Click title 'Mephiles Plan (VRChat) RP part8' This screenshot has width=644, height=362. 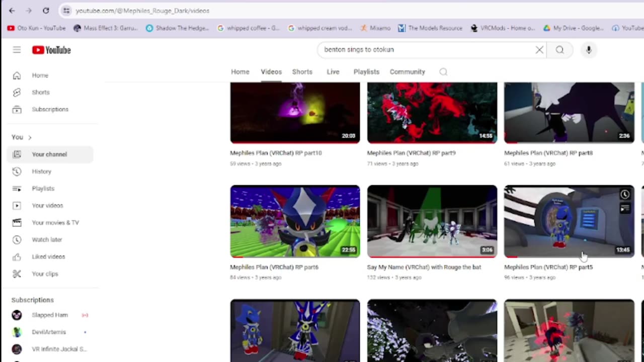tap(548, 153)
